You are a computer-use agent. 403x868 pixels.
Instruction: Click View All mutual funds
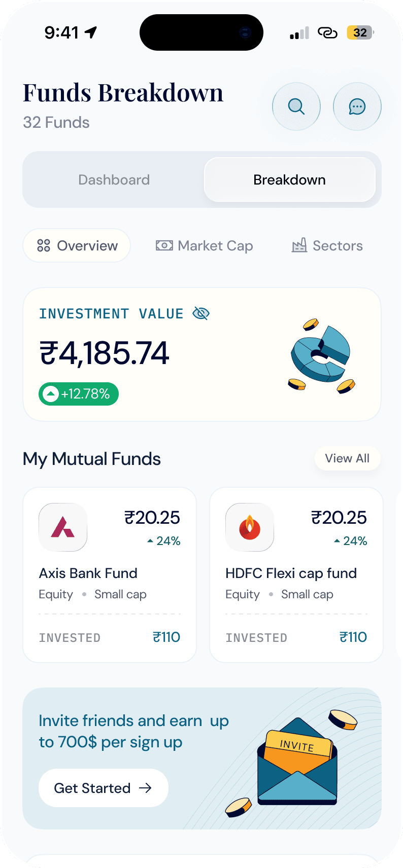pyautogui.click(x=347, y=458)
